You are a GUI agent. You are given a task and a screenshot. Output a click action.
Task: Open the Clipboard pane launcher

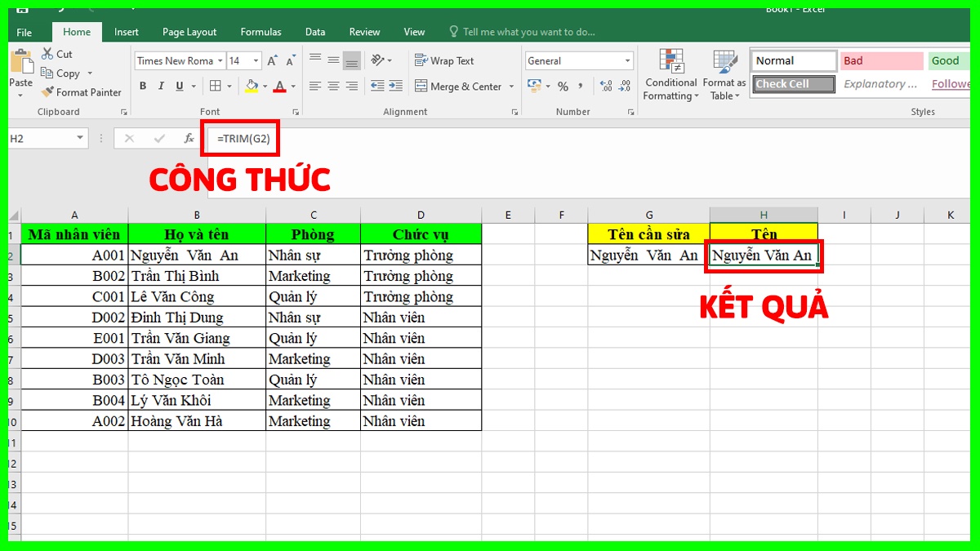click(124, 112)
